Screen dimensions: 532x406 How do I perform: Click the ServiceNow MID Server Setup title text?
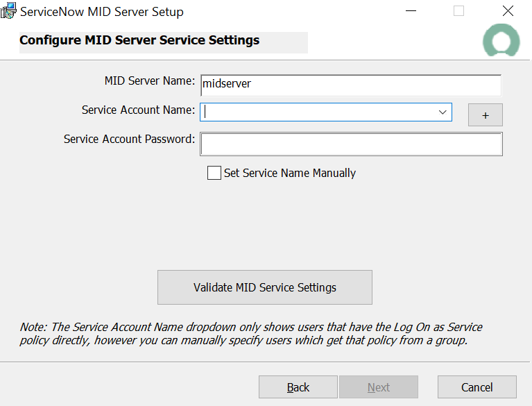click(x=102, y=12)
